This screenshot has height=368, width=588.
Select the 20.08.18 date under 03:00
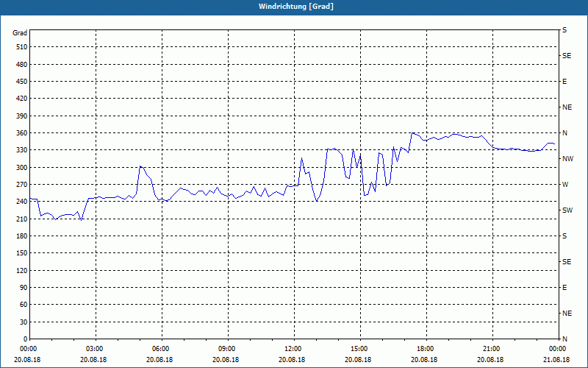coord(93,360)
